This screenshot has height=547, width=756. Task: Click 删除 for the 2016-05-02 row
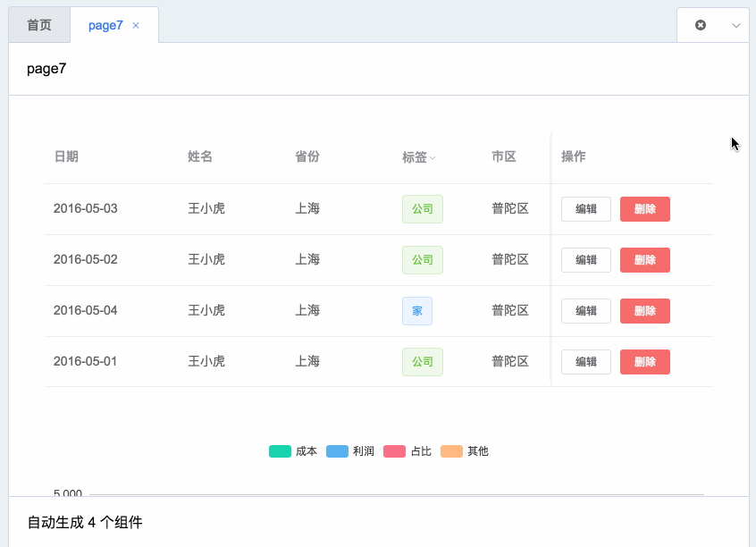(x=644, y=260)
